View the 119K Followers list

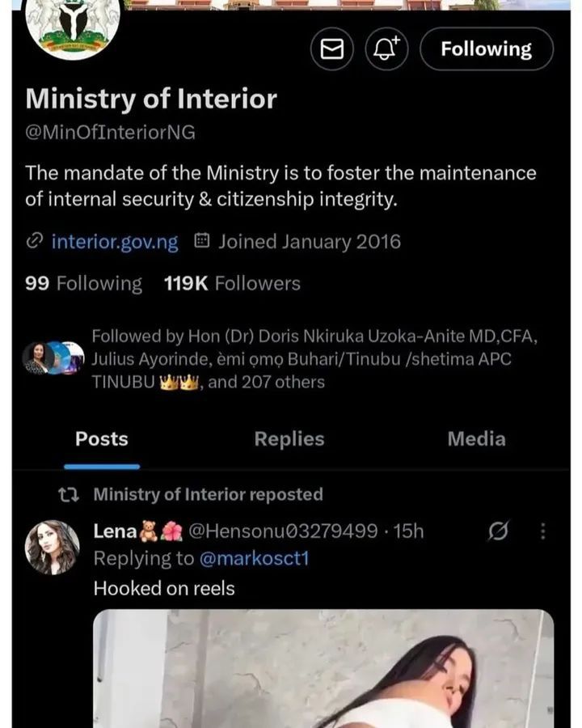pyautogui.click(x=232, y=284)
